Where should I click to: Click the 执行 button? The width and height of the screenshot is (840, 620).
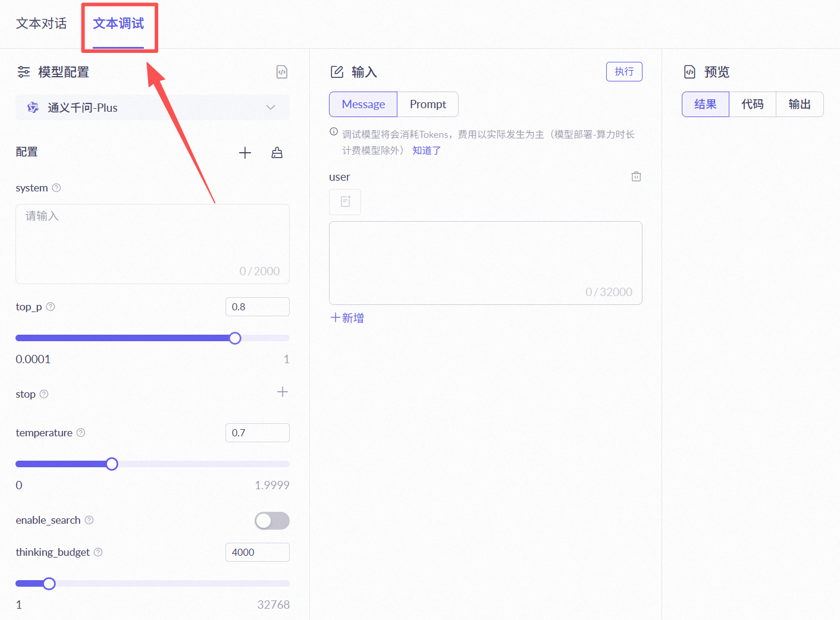tap(624, 71)
